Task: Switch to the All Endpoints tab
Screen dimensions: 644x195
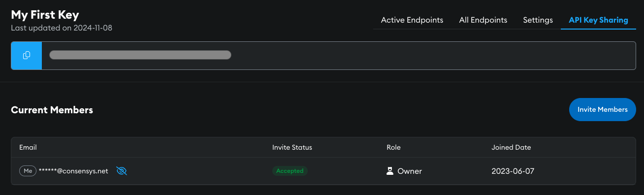Action: [483, 20]
